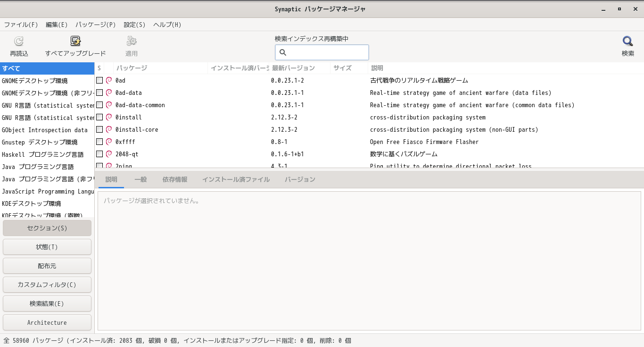644x347 pixels.
Task: Focus the quick search input field
Action: 322,52
